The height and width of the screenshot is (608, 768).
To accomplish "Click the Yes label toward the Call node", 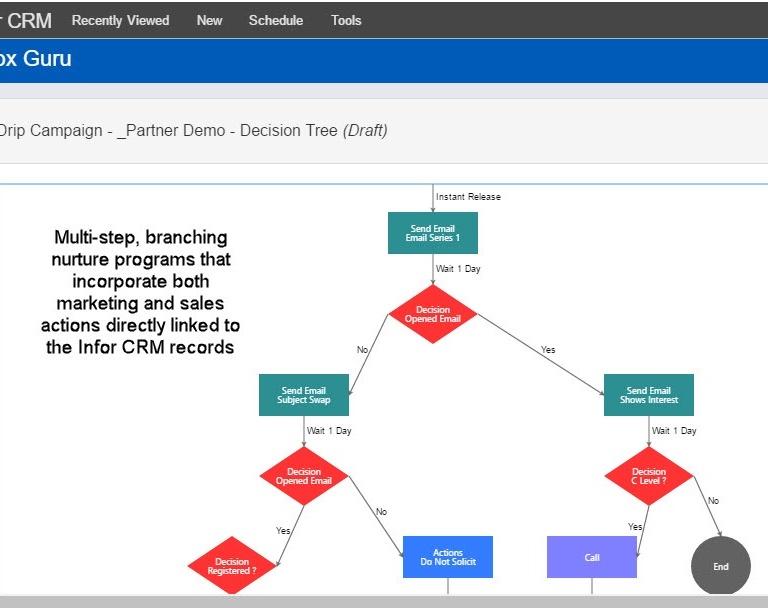I will pyautogui.click(x=635, y=527).
